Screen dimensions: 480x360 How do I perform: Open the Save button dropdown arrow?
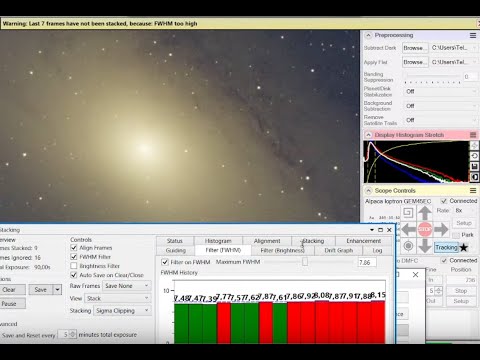(57, 290)
